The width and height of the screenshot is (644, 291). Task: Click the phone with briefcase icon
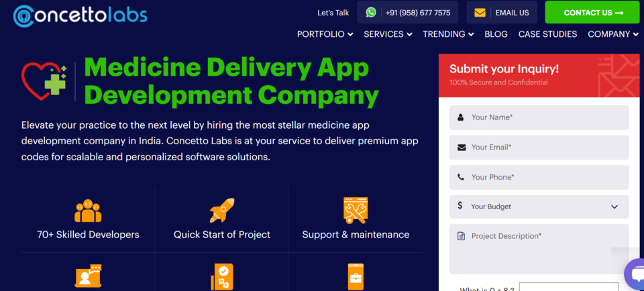356,277
